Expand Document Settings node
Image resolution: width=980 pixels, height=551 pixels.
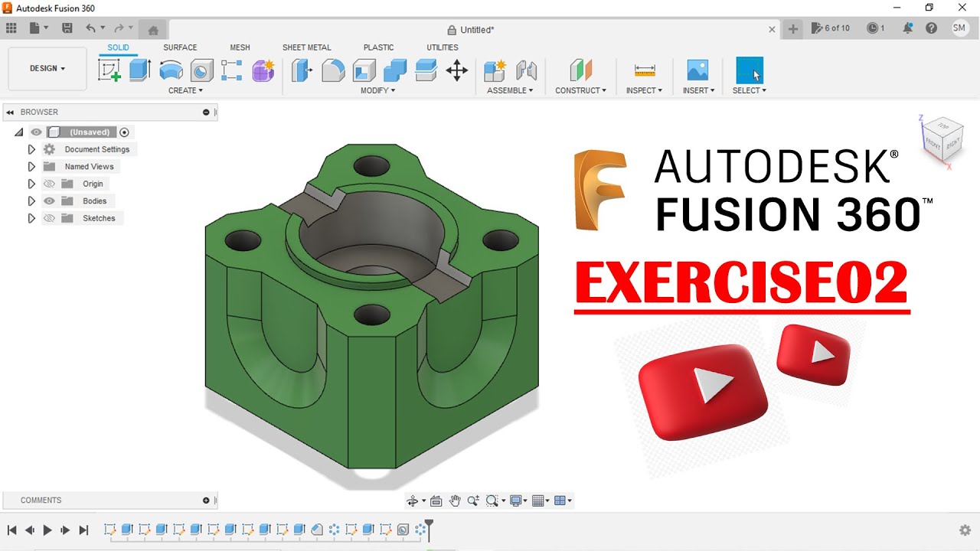pos(31,149)
